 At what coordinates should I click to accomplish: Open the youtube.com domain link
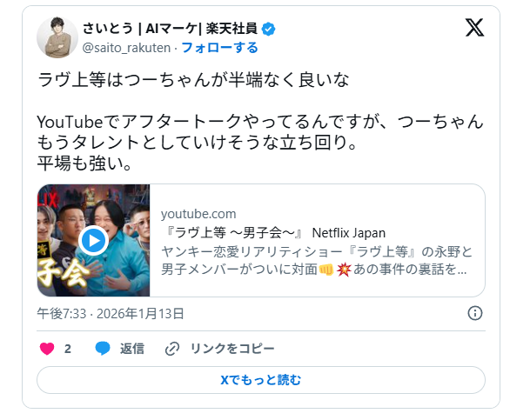(x=198, y=214)
